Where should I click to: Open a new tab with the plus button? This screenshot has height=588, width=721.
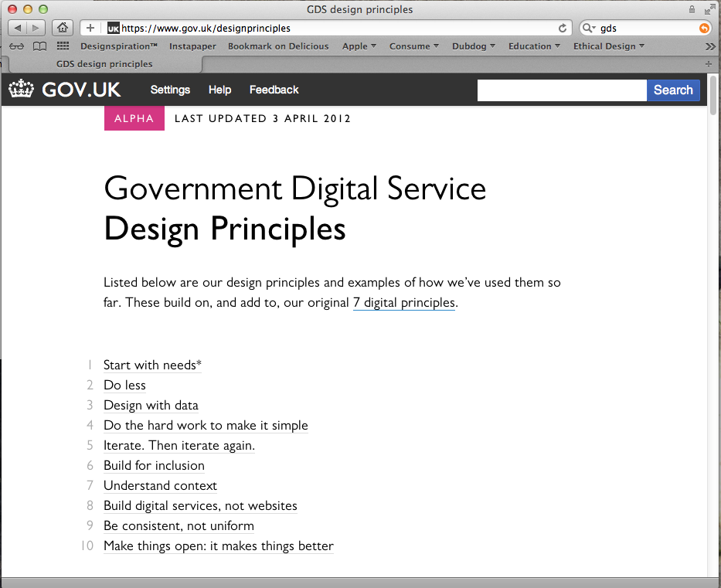point(709,63)
